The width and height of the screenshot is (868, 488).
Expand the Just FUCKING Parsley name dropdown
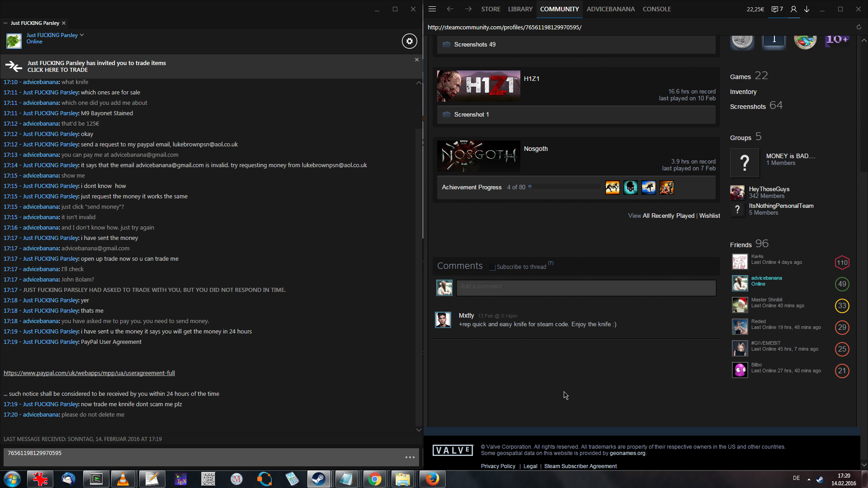[82, 35]
